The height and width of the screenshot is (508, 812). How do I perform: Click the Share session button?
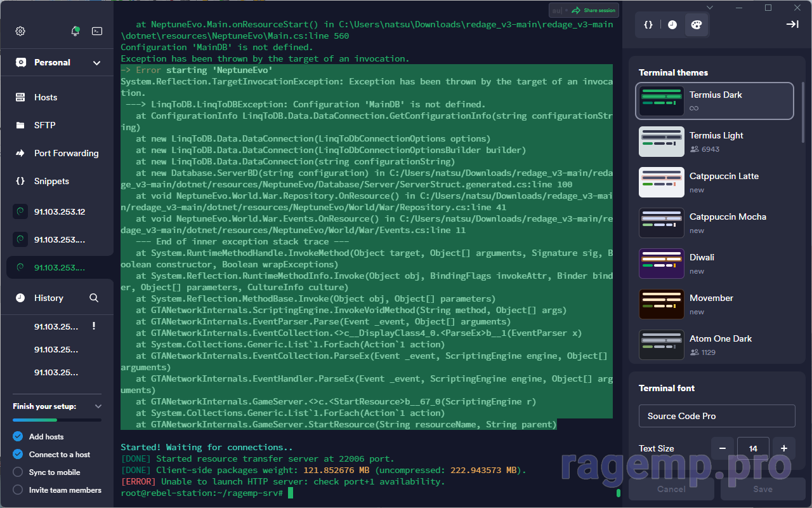pos(593,10)
